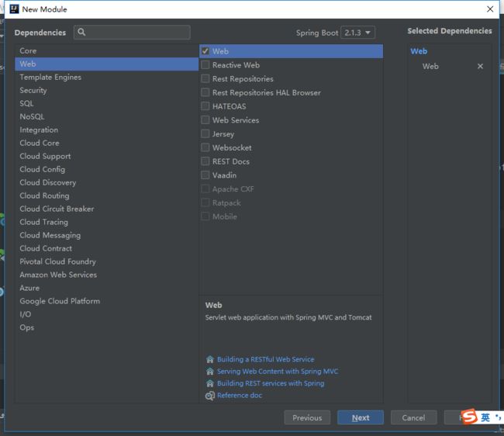Screen dimensions: 504x436
Task: Select Amazon Web Services category
Action: 106,275
